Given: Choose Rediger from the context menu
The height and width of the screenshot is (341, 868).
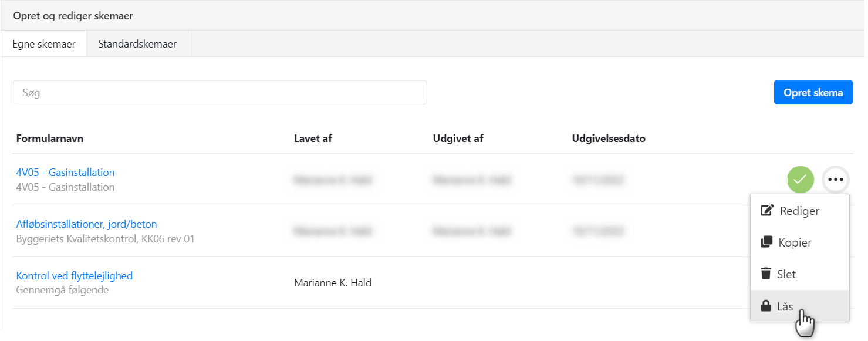Looking at the screenshot, I should tap(799, 211).
